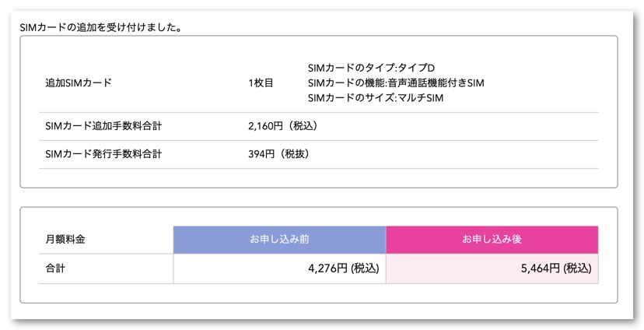The image size is (644, 330).
Task: Click the blue お申し込み前 column header
Action: 279,240
